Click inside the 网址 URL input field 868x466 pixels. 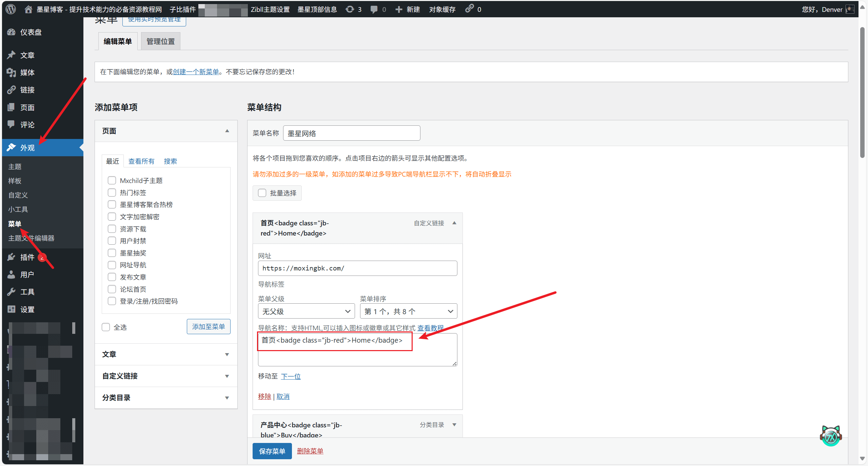[357, 268]
